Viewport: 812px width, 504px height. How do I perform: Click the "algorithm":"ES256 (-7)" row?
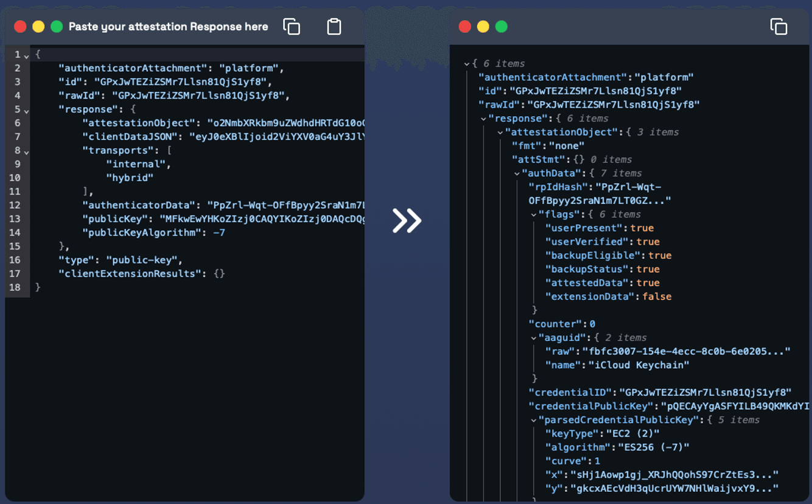(617, 447)
